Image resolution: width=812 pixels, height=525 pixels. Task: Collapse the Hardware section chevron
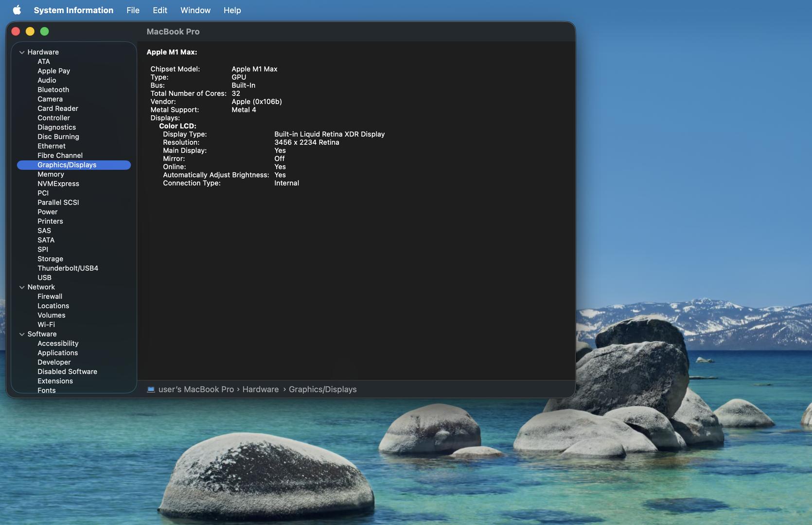(22, 52)
